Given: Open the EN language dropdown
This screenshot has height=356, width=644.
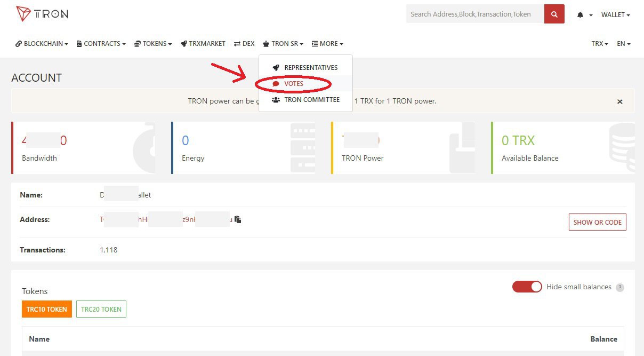Looking at the screenshot, I should [x=624, y=44].
